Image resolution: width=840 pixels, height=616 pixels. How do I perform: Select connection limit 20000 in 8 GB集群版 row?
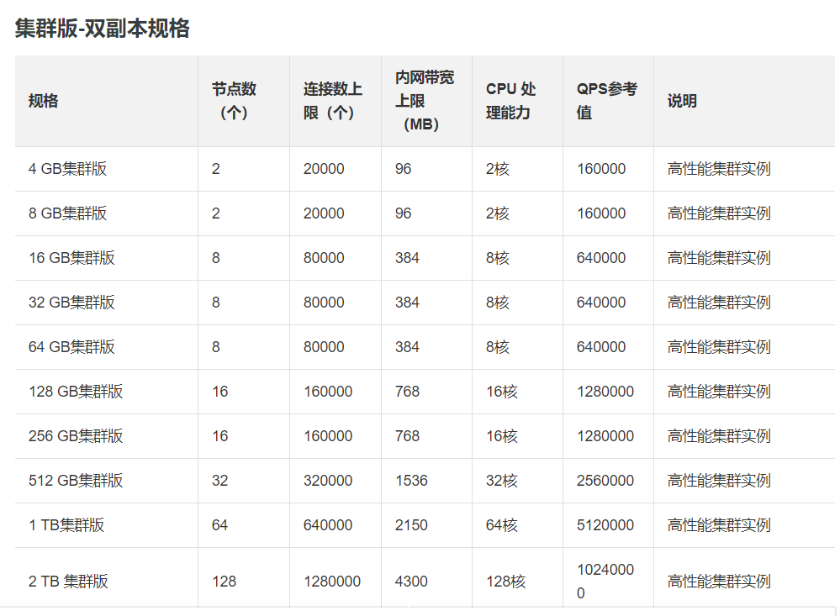coord(324,213)
